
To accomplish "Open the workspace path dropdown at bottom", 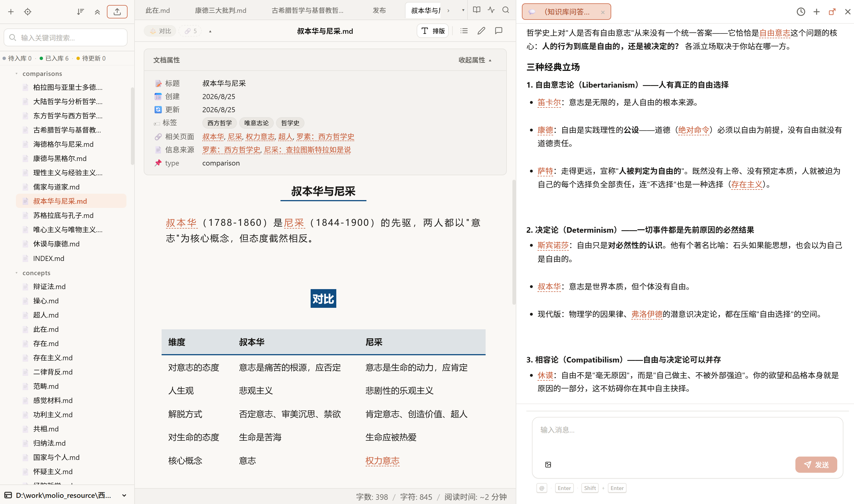I will [x=124, y=496].
